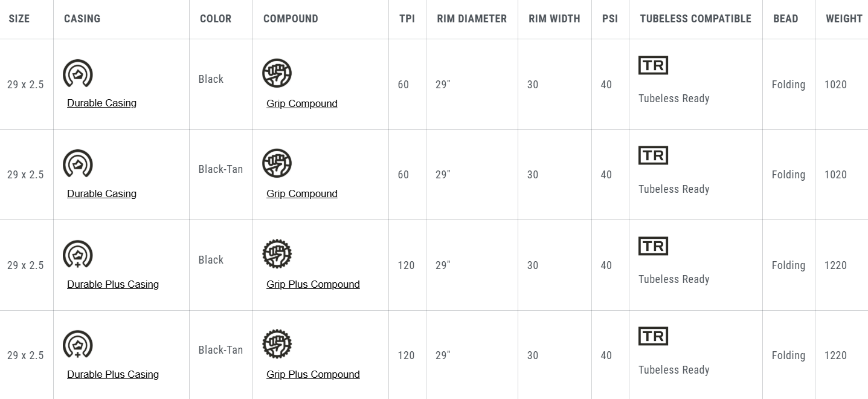Open Durable Plus Casing link in Black 120 TPI row

pos(113,284)
